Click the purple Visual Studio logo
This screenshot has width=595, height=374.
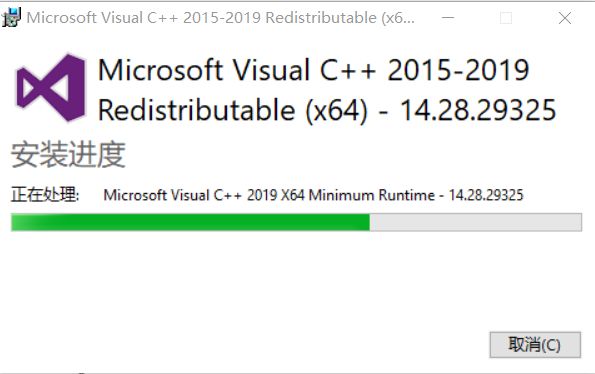(x=50, y=88)
